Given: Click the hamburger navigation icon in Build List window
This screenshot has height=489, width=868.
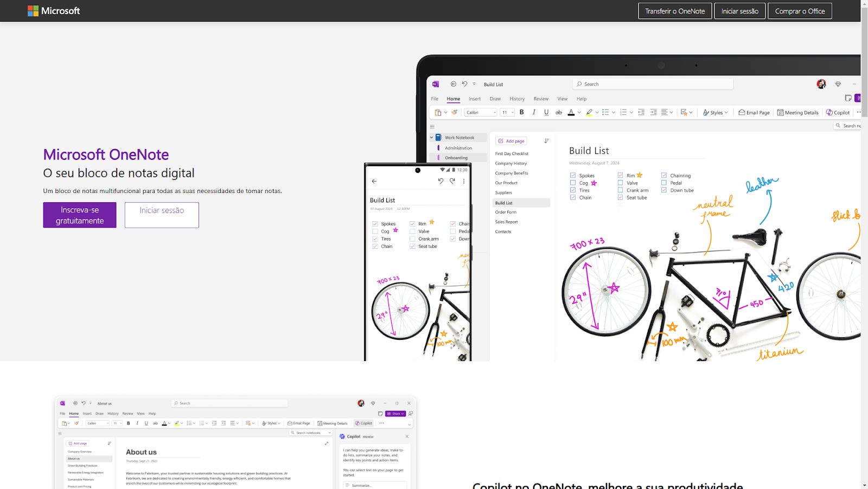Looking at the screenshot, I should click(x=432, y=126).
